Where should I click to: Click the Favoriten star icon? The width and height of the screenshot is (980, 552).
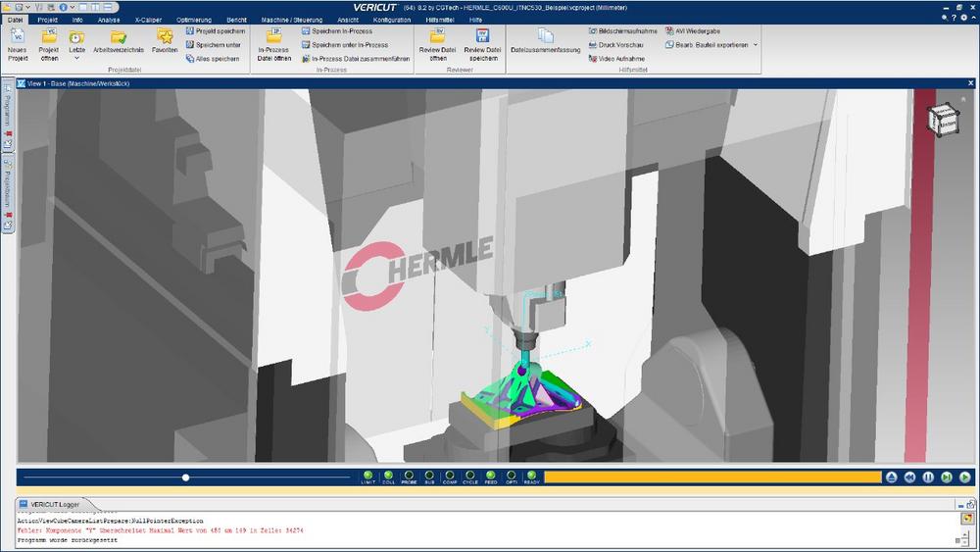pyautogui.click(x=165, y=37)
